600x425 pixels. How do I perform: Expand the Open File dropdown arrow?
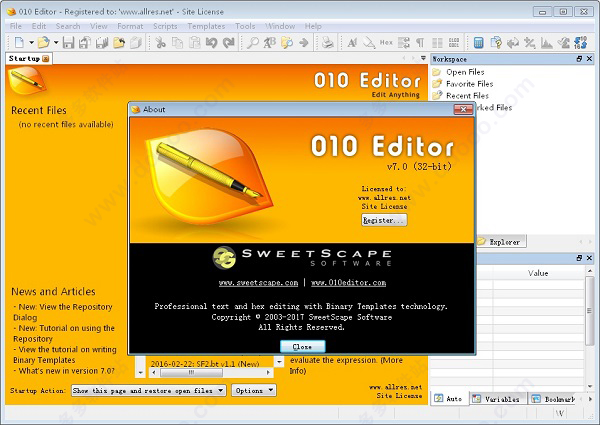click(x=56, y=42)
